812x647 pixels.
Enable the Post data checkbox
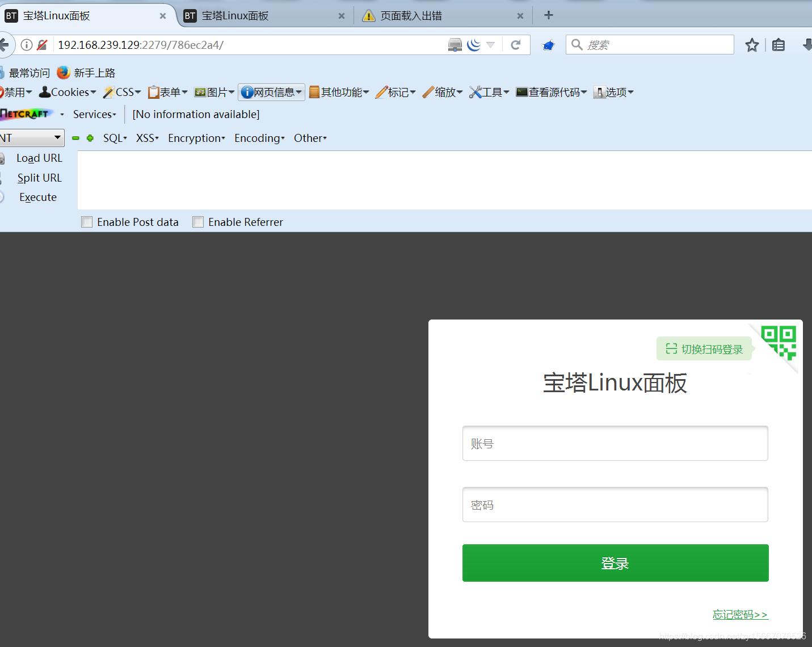click(87, 221)
